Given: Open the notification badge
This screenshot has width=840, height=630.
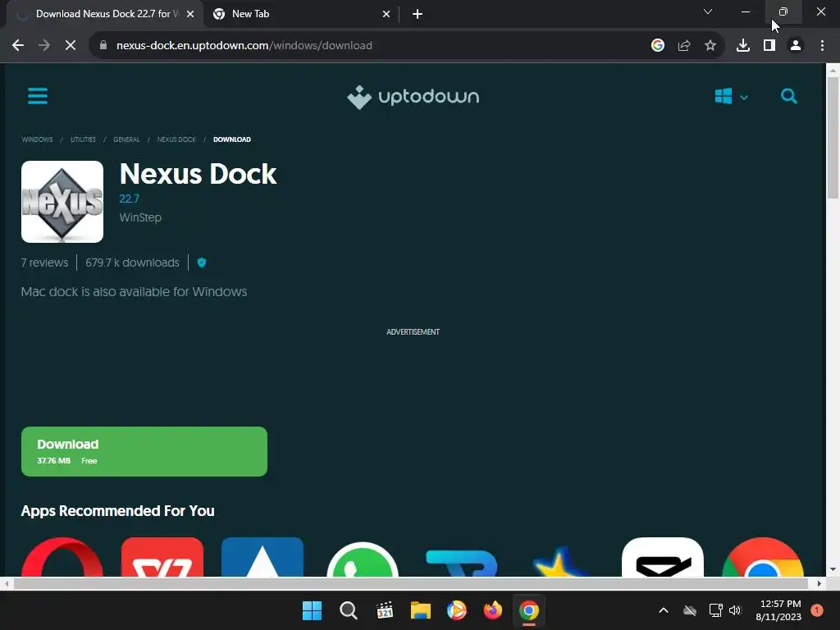Looking at the screenshot, I should click(817, 610).
